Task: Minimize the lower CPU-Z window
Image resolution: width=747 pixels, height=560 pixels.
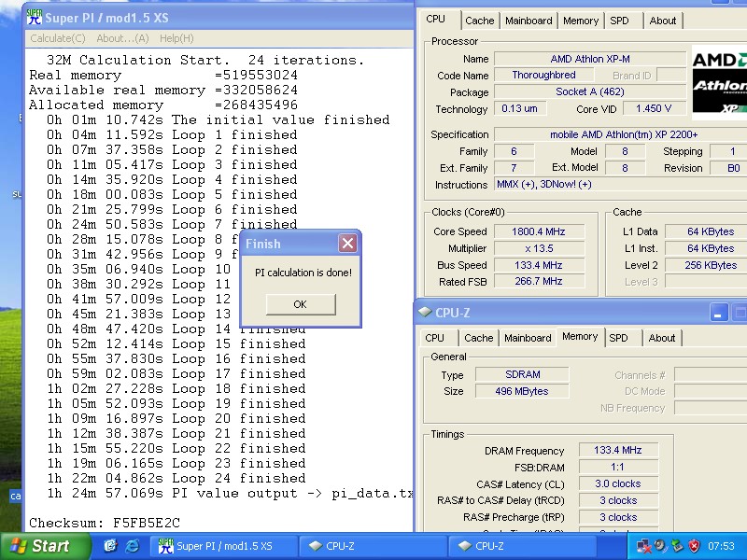Action: tap(718, 313)
